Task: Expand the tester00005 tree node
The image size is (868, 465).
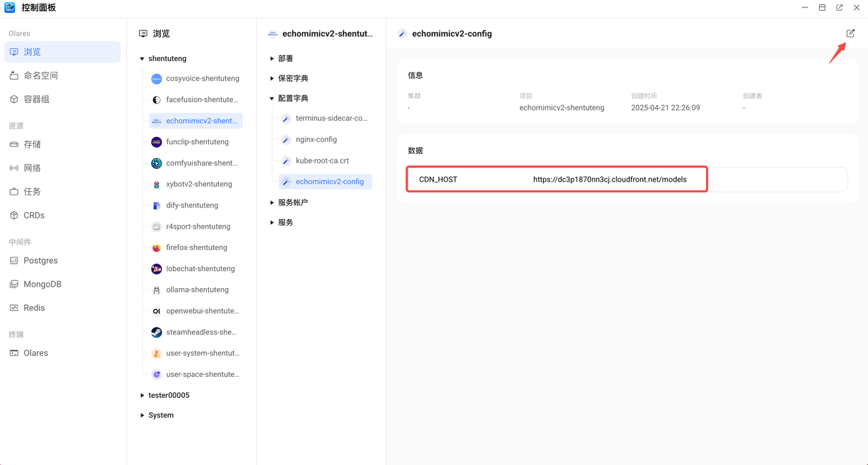Action: [142, 395]
